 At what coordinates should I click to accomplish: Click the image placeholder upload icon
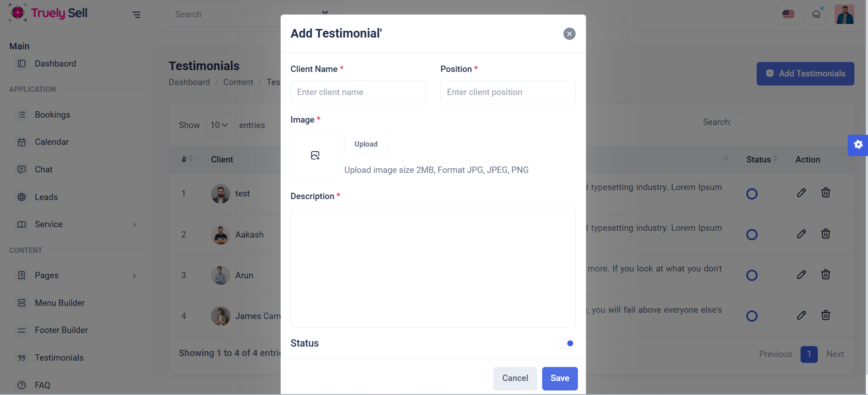click(x=315, y=156)
